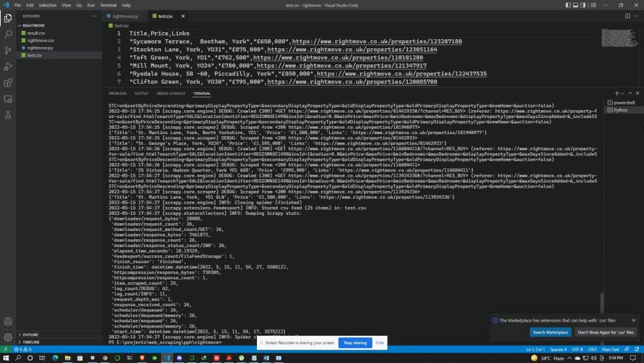Open the Remote Explorer view

point(8,99)
